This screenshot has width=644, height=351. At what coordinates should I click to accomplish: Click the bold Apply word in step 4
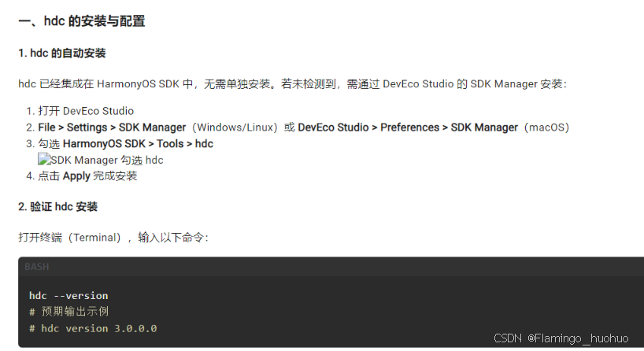point(76,176)
